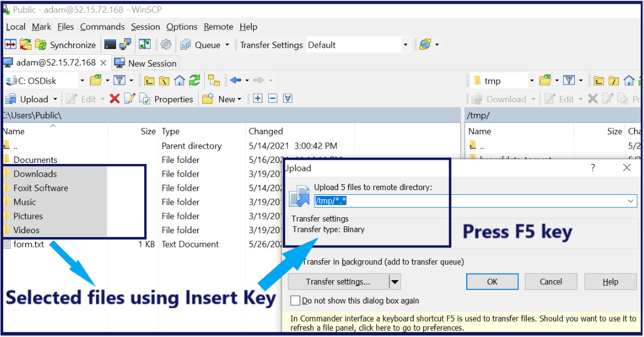Click the Synchronize toolbar button

coord(65,45)
